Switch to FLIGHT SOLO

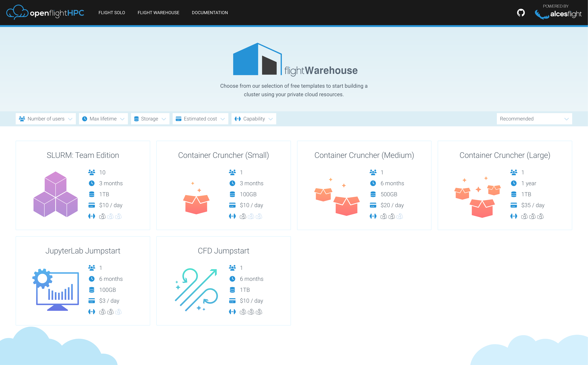tap(112, 13)
